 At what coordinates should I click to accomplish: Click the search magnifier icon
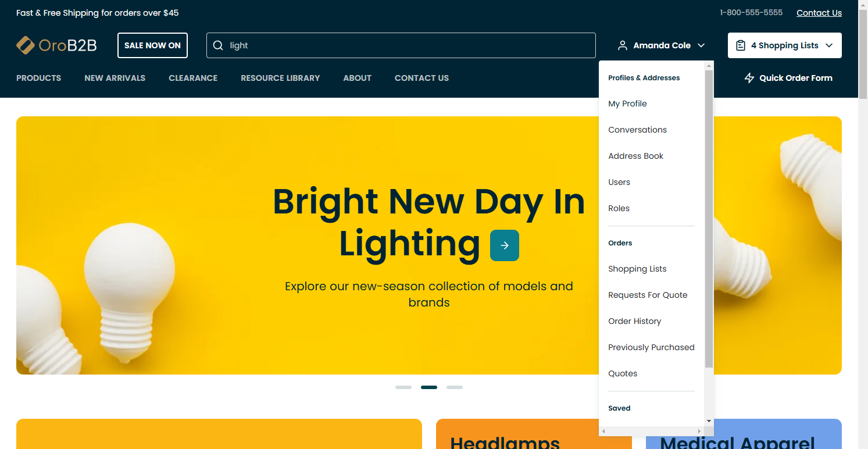coord(218,45)
